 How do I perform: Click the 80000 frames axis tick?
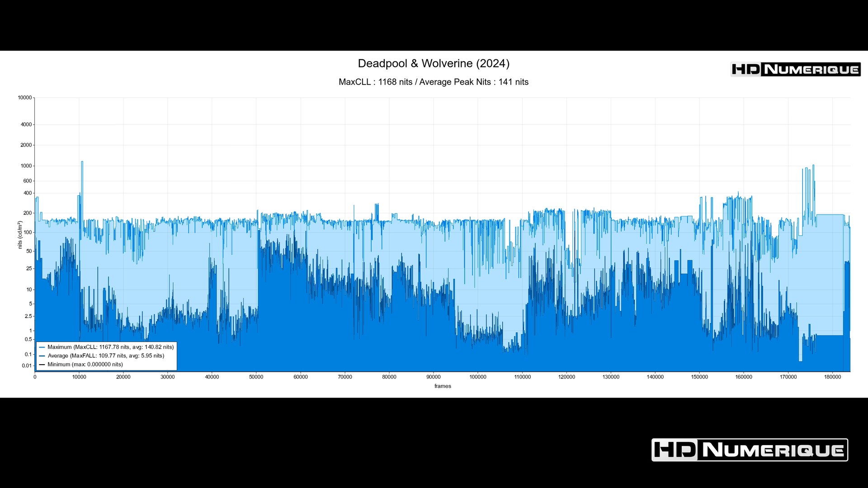point(389,377)
